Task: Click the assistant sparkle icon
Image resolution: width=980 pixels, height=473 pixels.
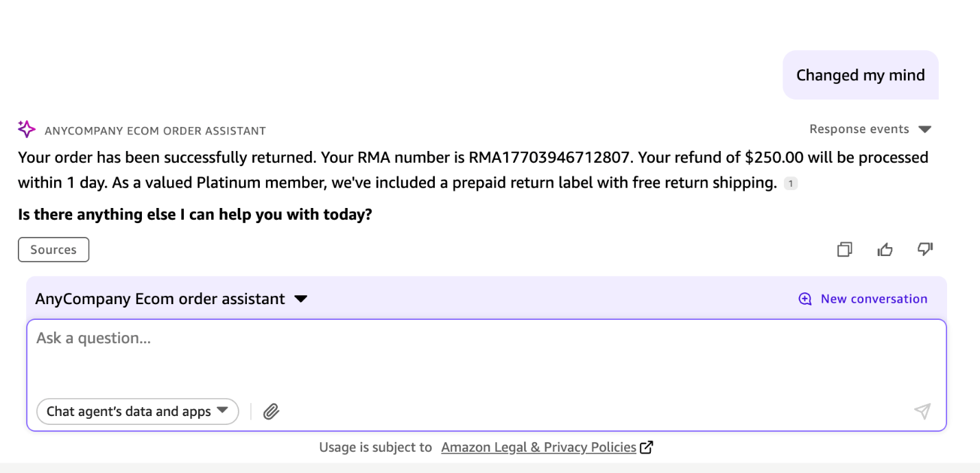Action: click(27, 129)
